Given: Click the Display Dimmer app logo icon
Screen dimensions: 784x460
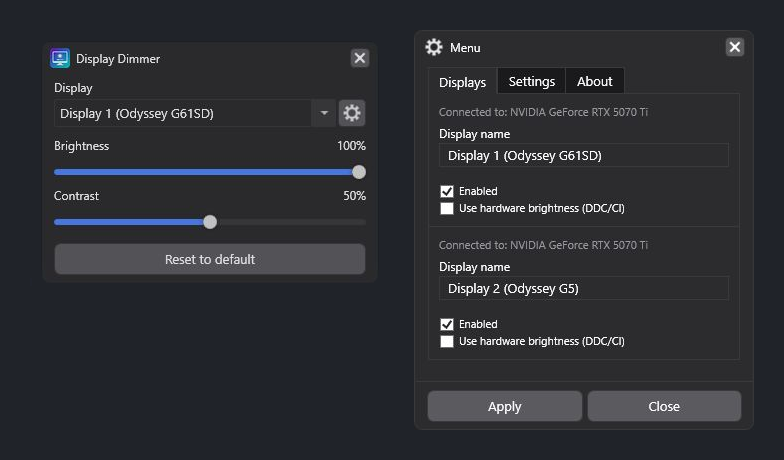Looking at the screenshot, I should 60,58.
